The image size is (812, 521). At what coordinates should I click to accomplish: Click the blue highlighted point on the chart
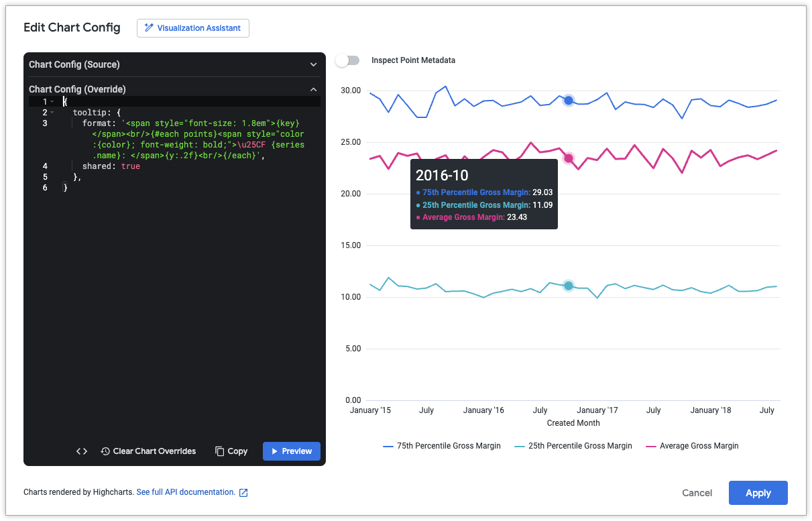coord(569,101)
